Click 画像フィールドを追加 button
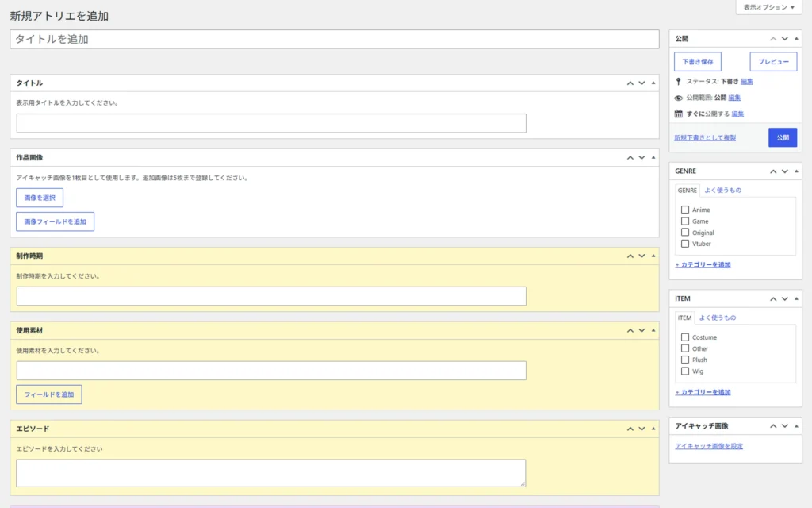Image resolution: width=812 pixels, height=508 pixels. click(55, 222)
